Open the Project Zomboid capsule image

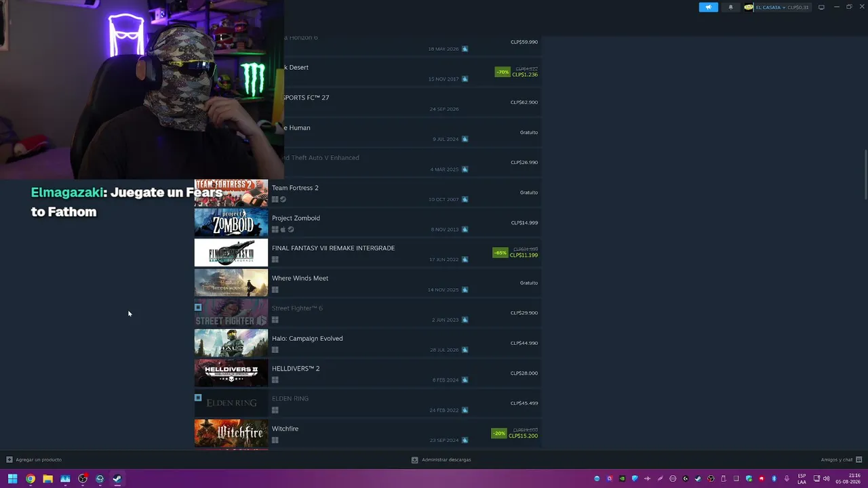tap(231, 223)
